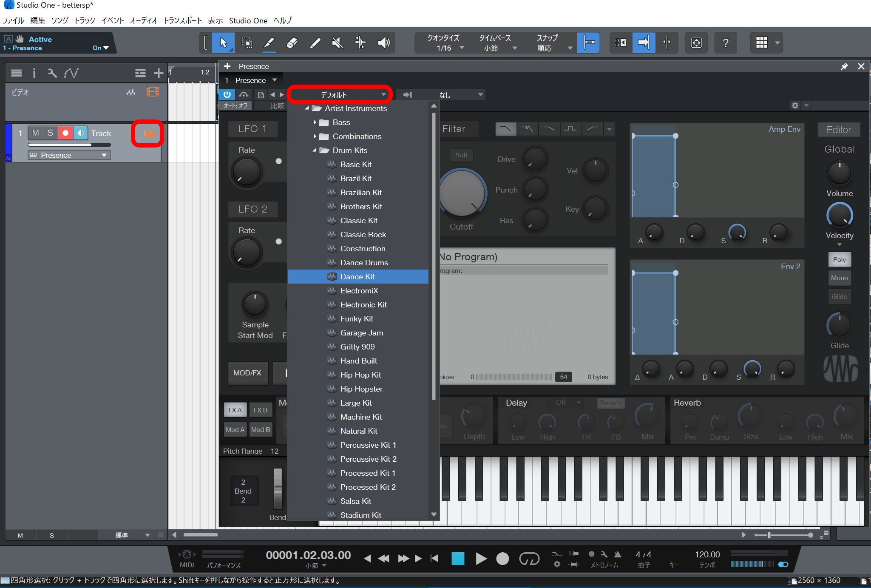Add track with plus icon
871x588 pixels.
(158, 73)
